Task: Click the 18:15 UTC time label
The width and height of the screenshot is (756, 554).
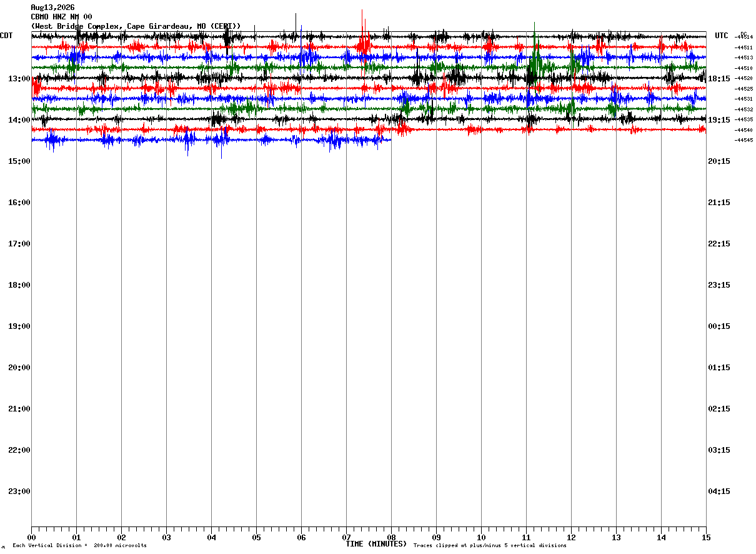Action: tap(719, 79)
